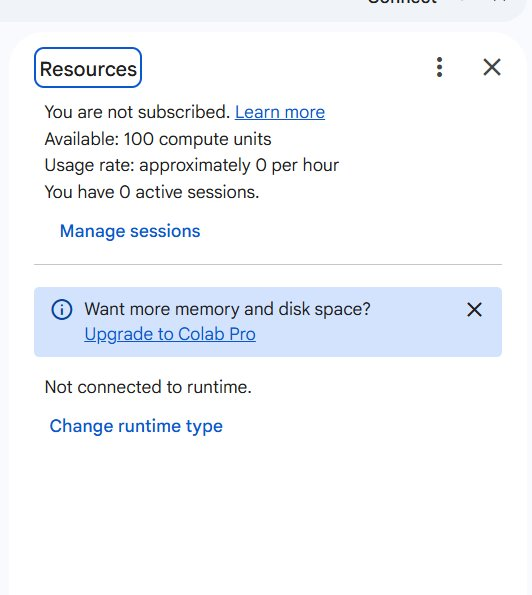Viewport: 532px width, 595px height.
Task: Click the divider line under Manage sessions
Action: coord(268,264)
